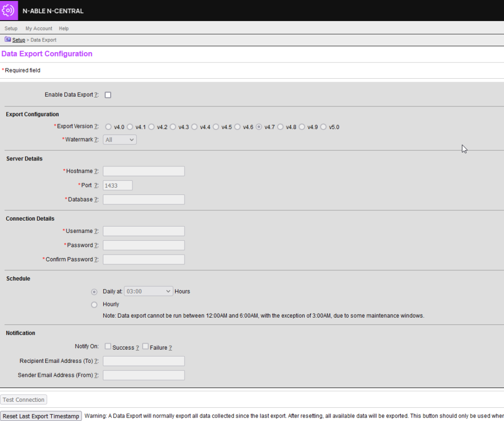Select export version v4.6
The image size is (504, 421).
(x=237, y=127)
